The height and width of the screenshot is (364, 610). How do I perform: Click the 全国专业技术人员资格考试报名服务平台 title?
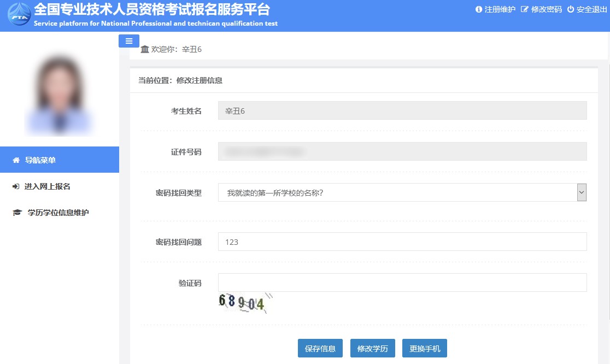(x=152, y=10)
